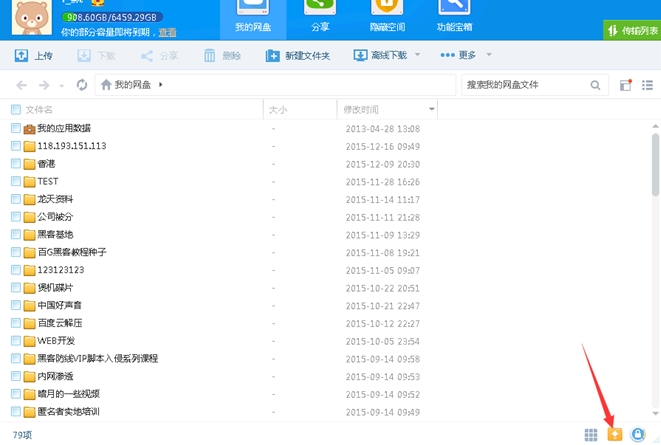Click the scroll-down arrow of file list
661x445 pixels.
pyautogui.click(x=655, y=413)
